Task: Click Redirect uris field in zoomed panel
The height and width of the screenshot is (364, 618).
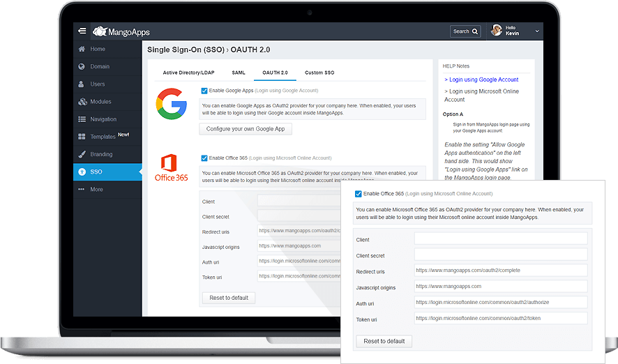Action: tap(501, 271)
